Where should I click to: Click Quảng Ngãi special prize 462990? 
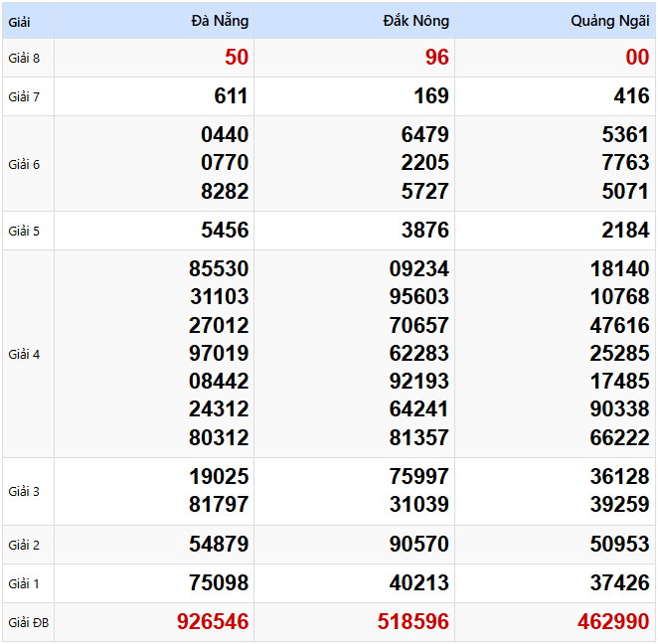click(x=613, y=622)
